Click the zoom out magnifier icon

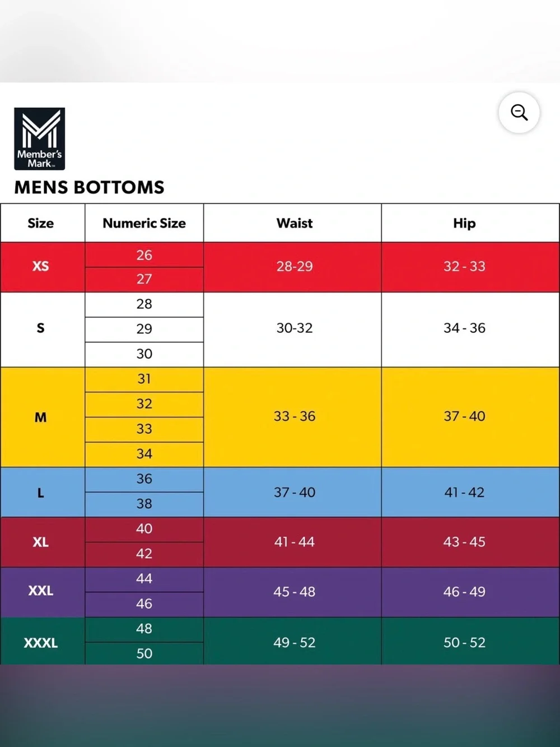(519, 113)
